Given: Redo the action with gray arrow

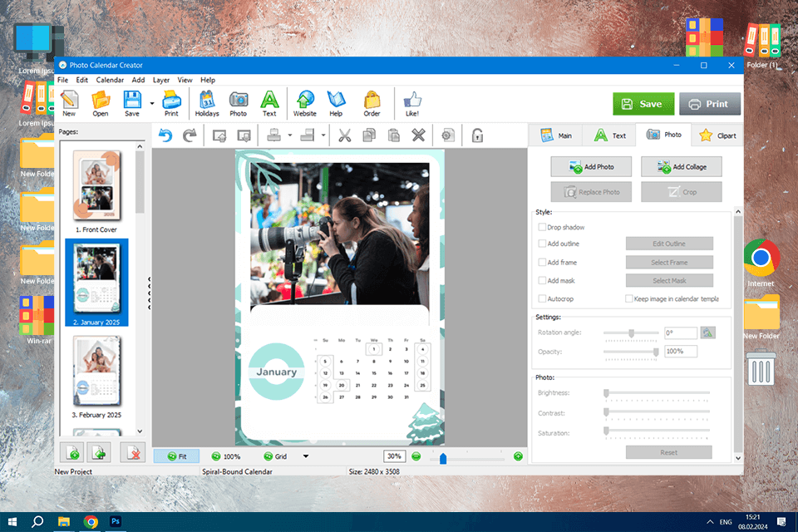Looking at the screenshot, I should click(x=190, y=135).
